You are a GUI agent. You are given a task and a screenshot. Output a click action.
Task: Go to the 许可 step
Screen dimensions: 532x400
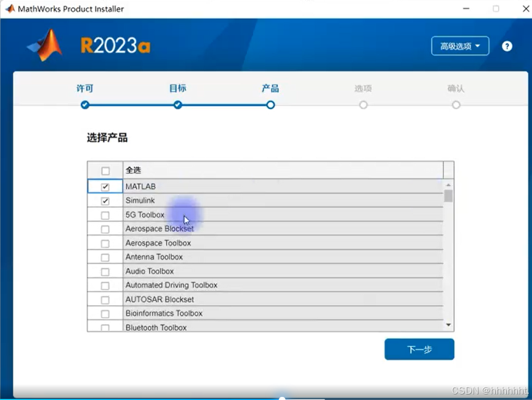point(85,88)
